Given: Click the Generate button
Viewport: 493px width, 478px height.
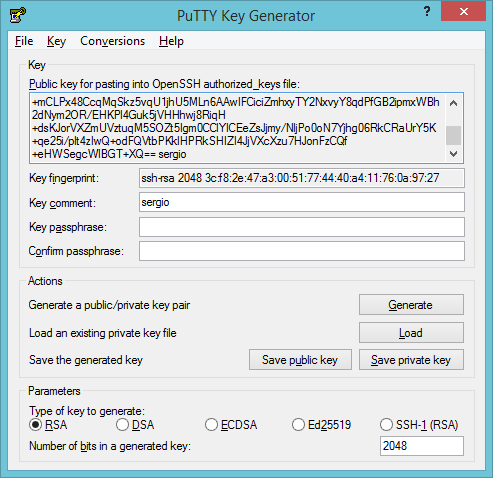Looking at the screenshot, I should pyautogui.click(x=411, y=305).
